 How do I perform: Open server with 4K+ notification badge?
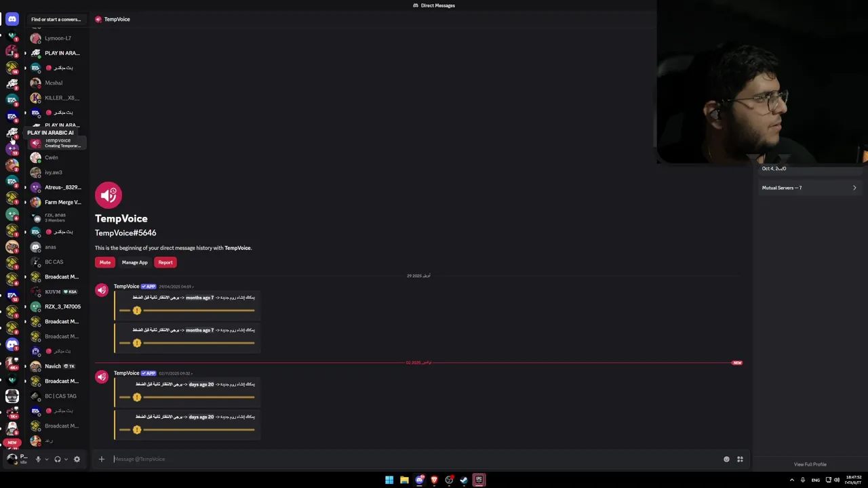[12, 362]
